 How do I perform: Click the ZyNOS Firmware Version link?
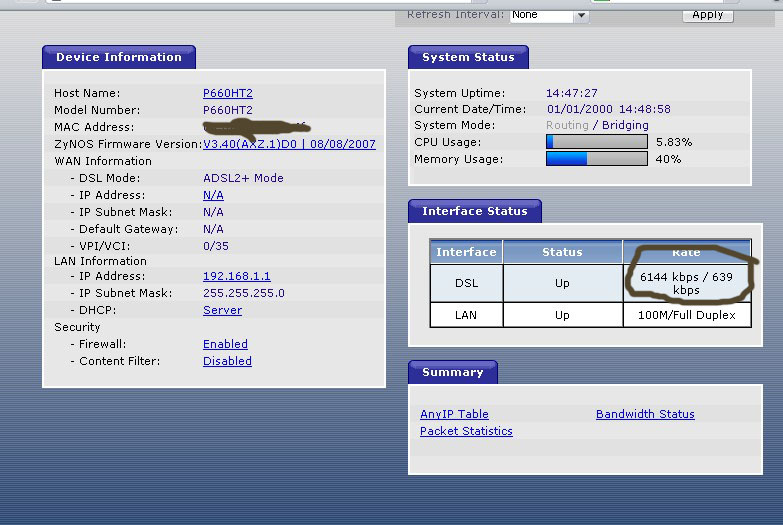coord(289,144)
